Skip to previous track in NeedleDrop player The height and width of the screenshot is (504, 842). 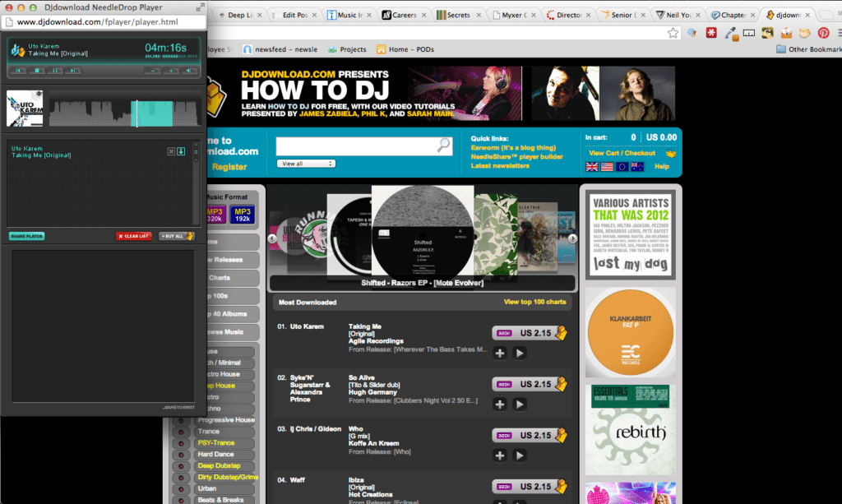(19, 71)
